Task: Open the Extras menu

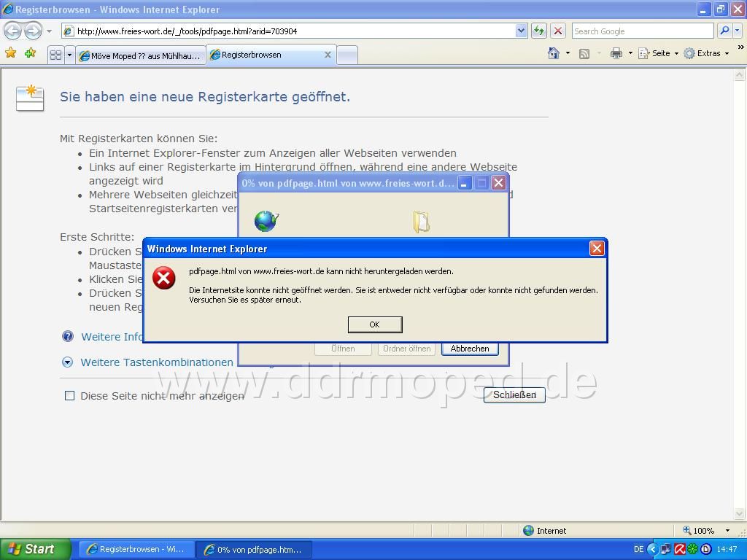Action: (x=706, y=53)
